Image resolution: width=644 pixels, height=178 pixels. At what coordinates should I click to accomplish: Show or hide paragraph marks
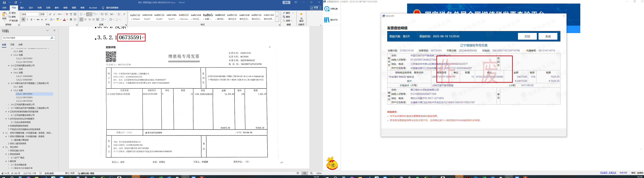(x=124, y=14)
